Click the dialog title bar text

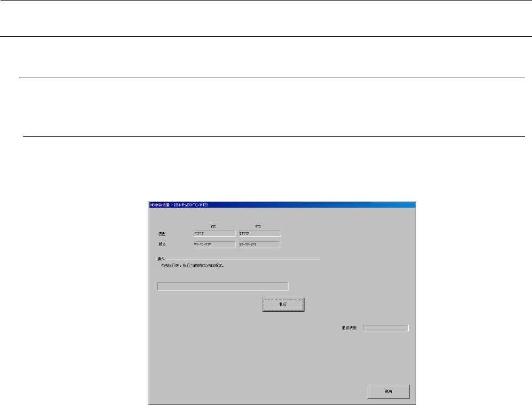(179, 205)
